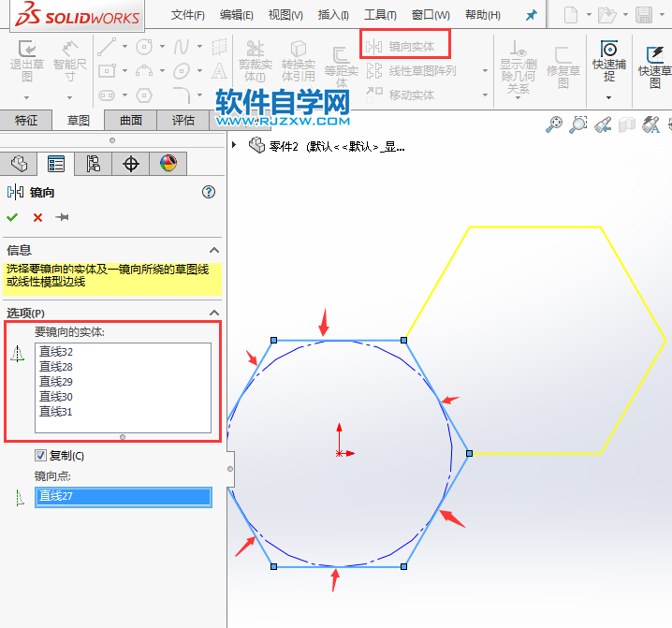The height and width of the screenshot is (628, 672).
Task: Toggle the 复制(C) checkbox
Action: [x=40, y=455]
